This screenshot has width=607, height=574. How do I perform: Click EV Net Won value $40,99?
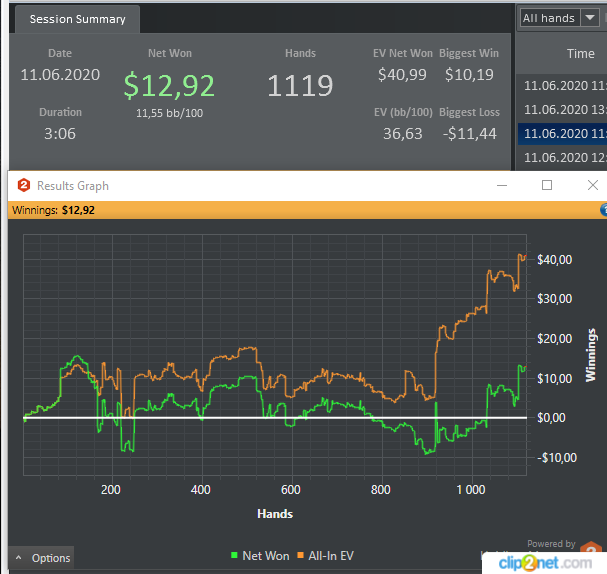click(402, 75)
